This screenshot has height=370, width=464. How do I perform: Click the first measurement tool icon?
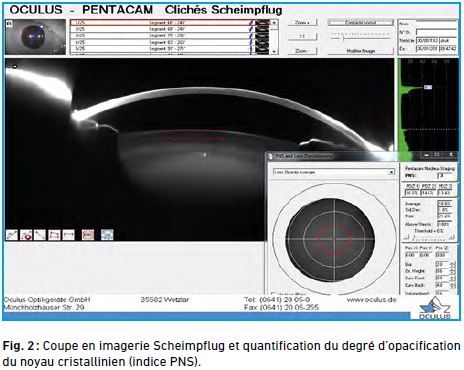tap(12, 235)
